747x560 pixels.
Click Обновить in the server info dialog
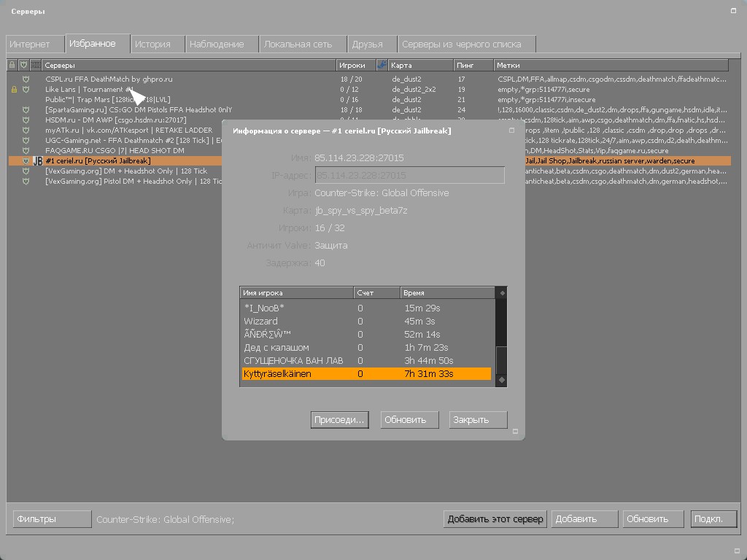click(x=410, y=420)
